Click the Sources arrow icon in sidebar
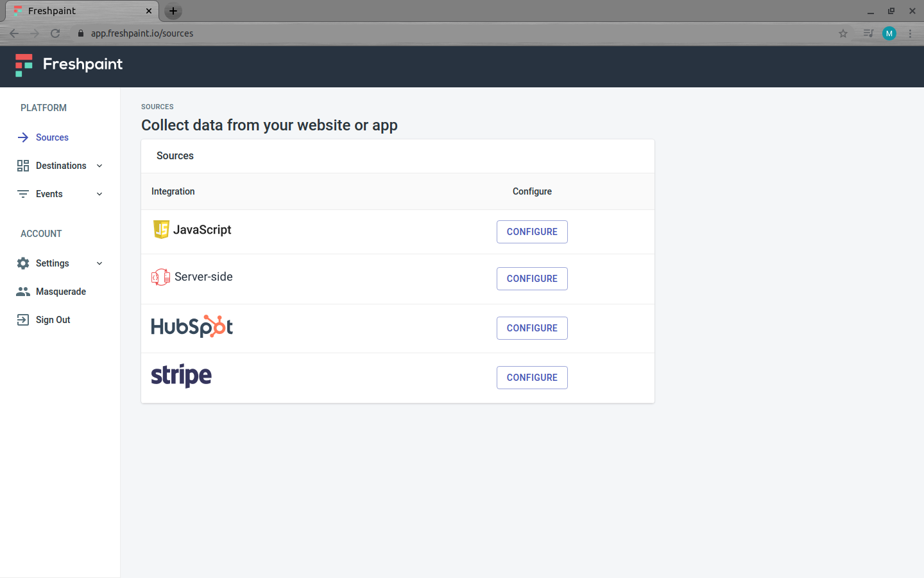 (x=23, y=137)
